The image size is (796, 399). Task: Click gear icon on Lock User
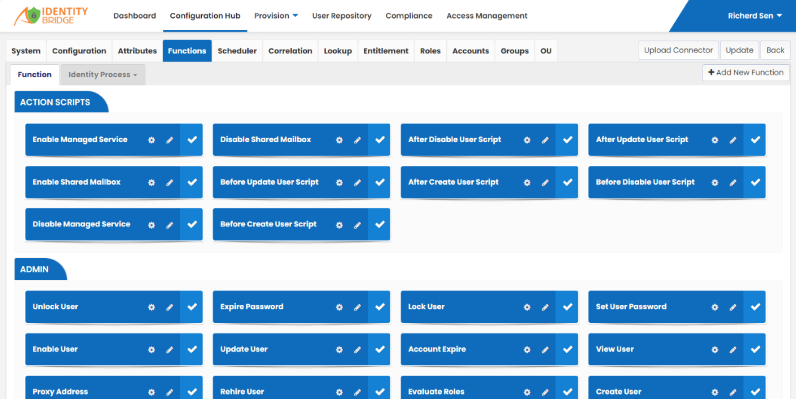pyautogui.click(x=527, y=307)
